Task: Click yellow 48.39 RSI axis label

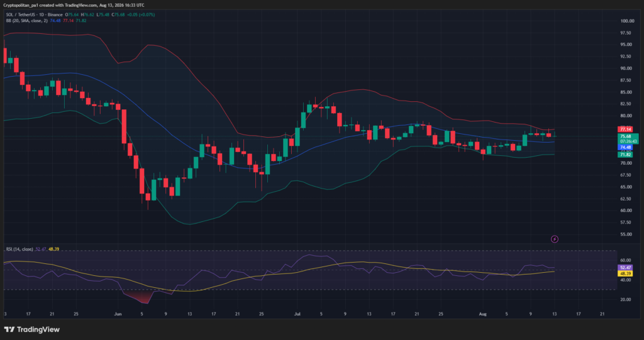Action: [625, 273]
